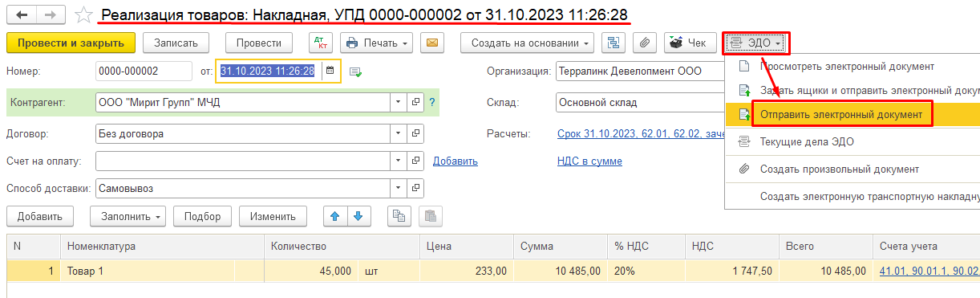
Task: Copy rows using the copy icon
Action: coord(399,216)
